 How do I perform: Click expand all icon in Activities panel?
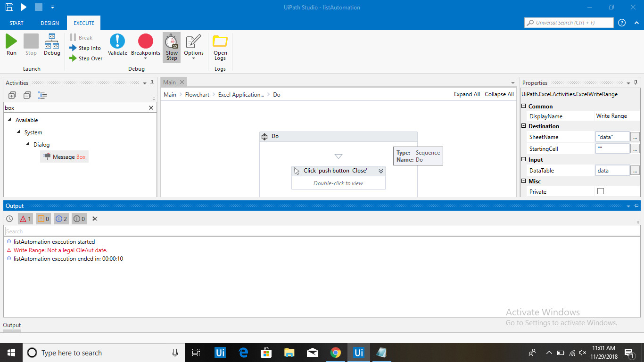pos(12,95)
